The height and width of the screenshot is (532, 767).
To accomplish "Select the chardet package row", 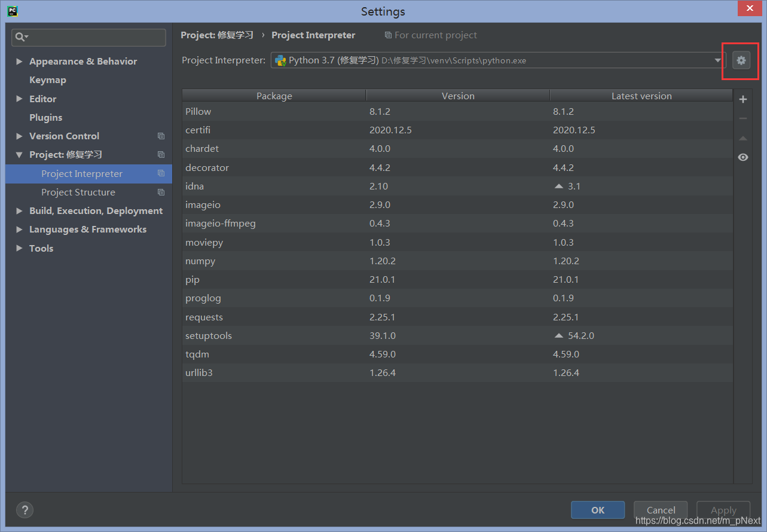I will click(x=457, y=149).
